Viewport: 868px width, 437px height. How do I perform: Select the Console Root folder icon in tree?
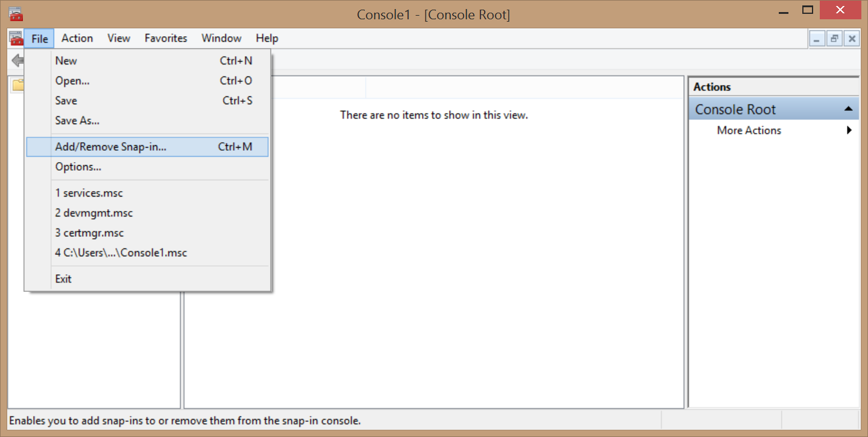[18, 85]
